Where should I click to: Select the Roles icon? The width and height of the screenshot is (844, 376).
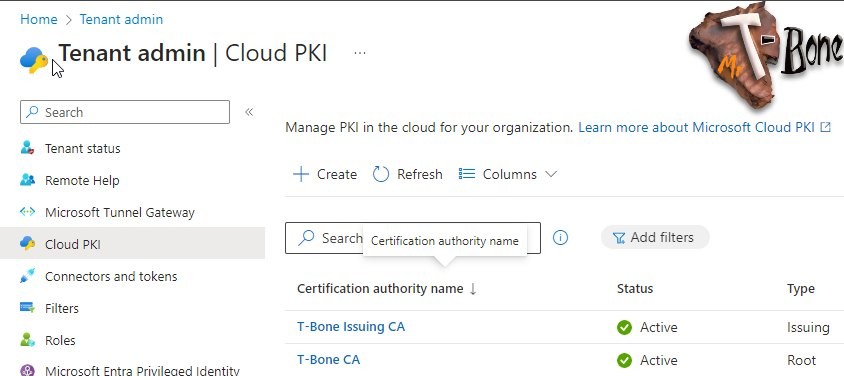[27, 340]
